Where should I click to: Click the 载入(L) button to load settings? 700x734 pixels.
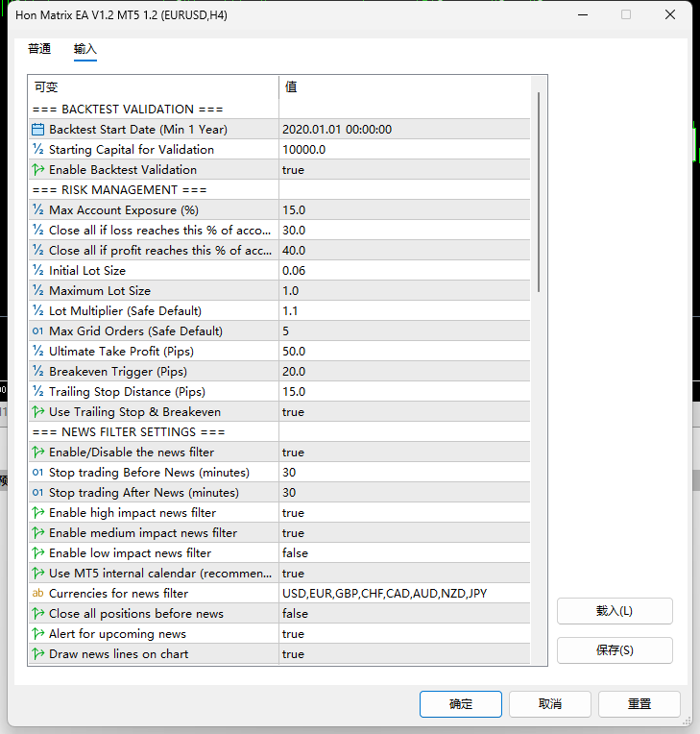coord(615,611)
